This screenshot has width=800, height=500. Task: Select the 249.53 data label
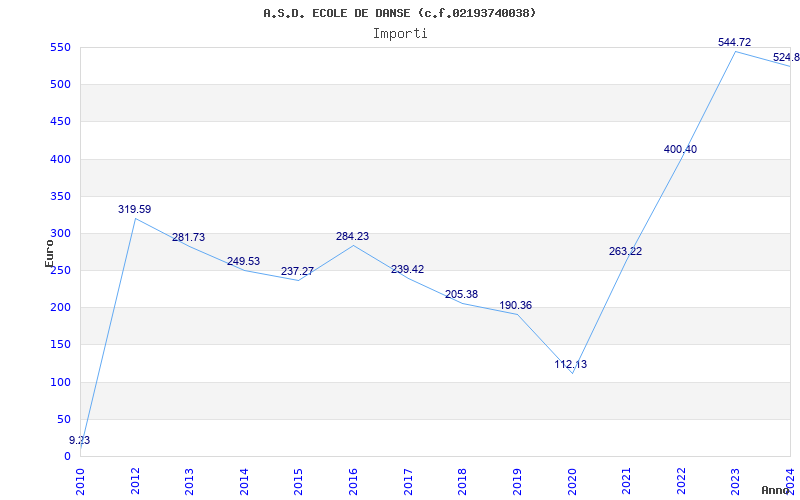point(243,261)
